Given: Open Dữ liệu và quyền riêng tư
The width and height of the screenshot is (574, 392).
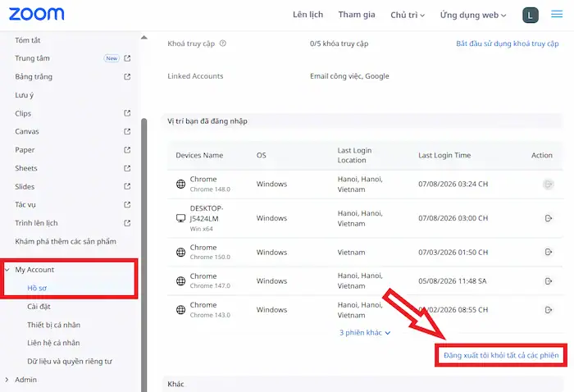Looking at the screenshot, I should [69, 362].
